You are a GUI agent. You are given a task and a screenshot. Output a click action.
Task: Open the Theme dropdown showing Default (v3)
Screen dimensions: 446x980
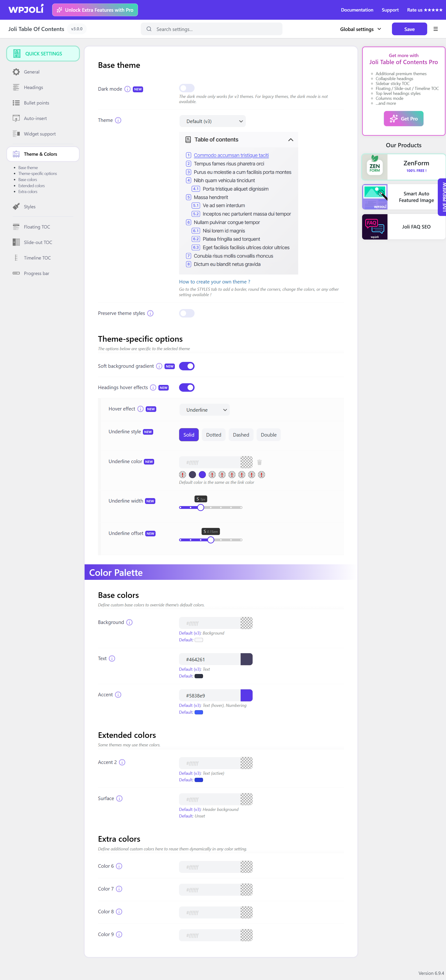212,121
